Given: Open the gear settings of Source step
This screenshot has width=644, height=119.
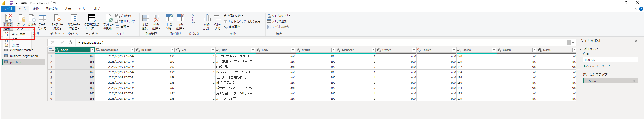Looking at the screenshot, I should point(634,81).
